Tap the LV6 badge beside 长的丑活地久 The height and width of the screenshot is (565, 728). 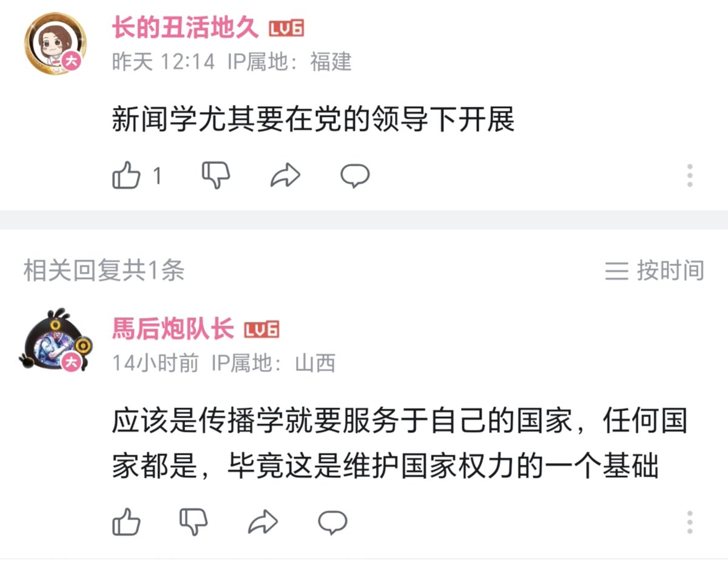coord(286,28)
